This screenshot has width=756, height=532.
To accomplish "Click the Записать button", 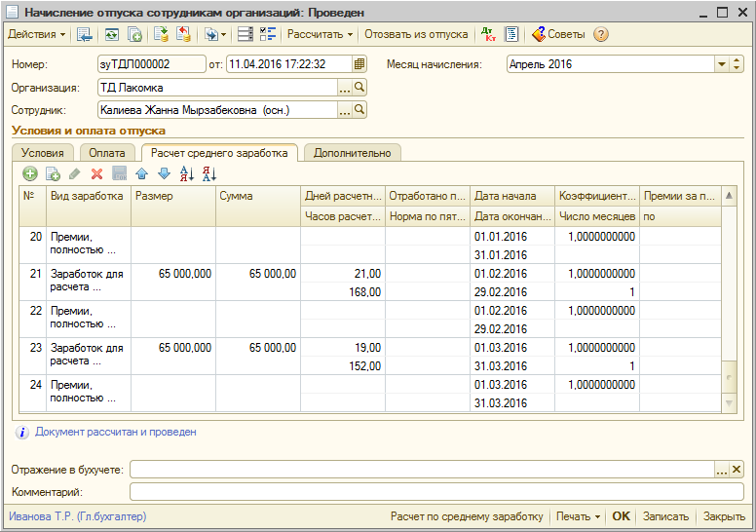I will tap(665, 516).
